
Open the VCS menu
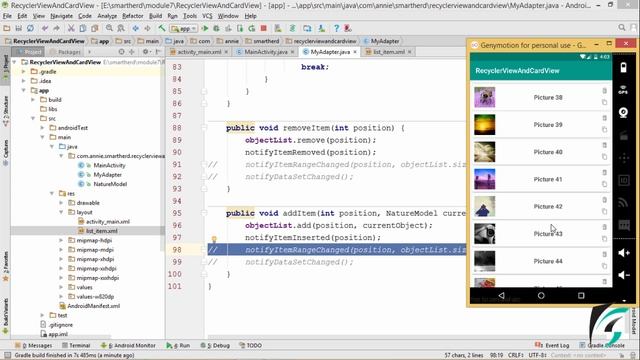click(207, 16)
